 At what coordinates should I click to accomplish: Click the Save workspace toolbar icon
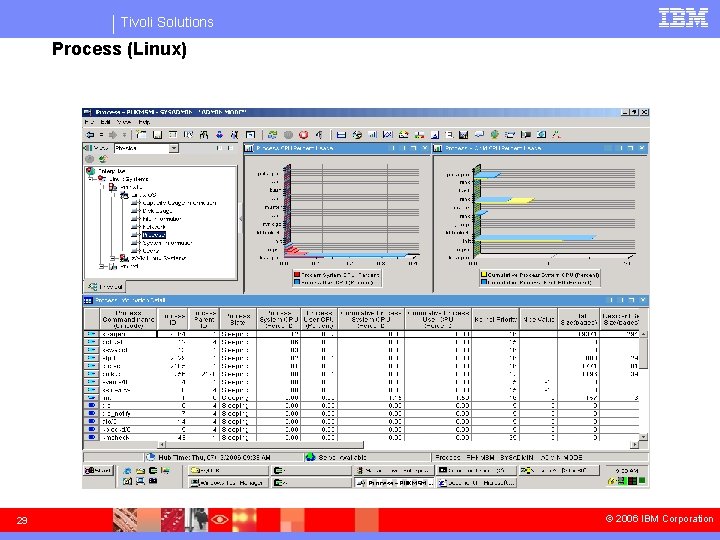158,135
